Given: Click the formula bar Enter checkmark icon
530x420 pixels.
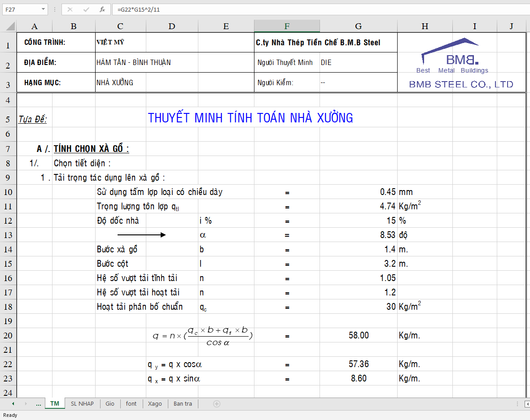Looking at the screenshot, I should coord(86,9).
